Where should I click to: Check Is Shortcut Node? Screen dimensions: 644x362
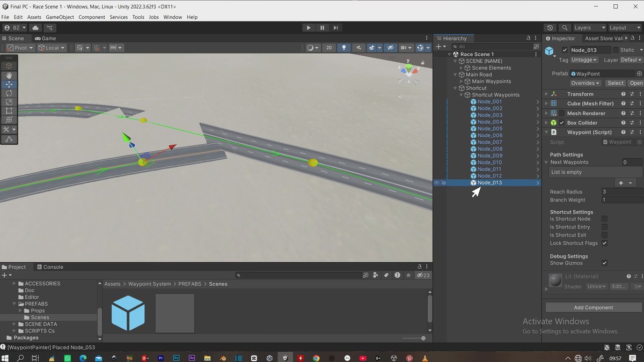coord(604,219)
